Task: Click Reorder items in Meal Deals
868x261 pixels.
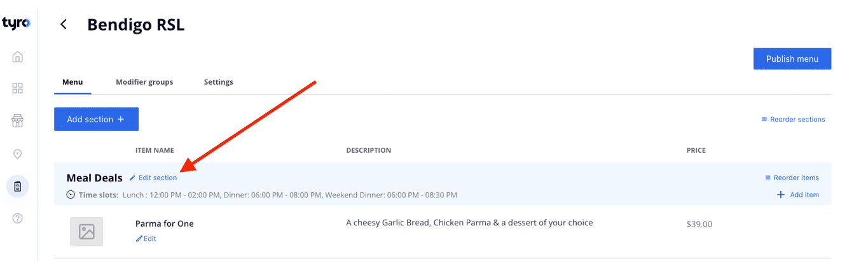Action: (x=796, y=178)
